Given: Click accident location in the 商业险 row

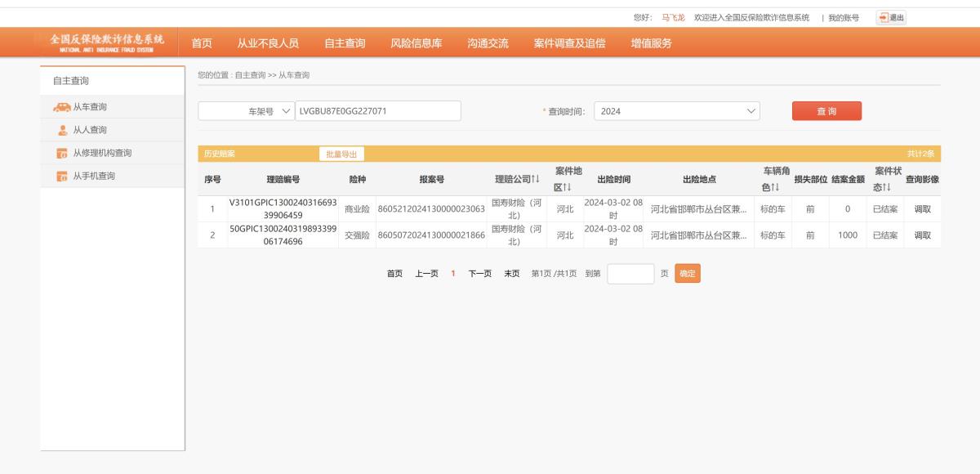Looking at the screenshot, I should tap(699, 209).
